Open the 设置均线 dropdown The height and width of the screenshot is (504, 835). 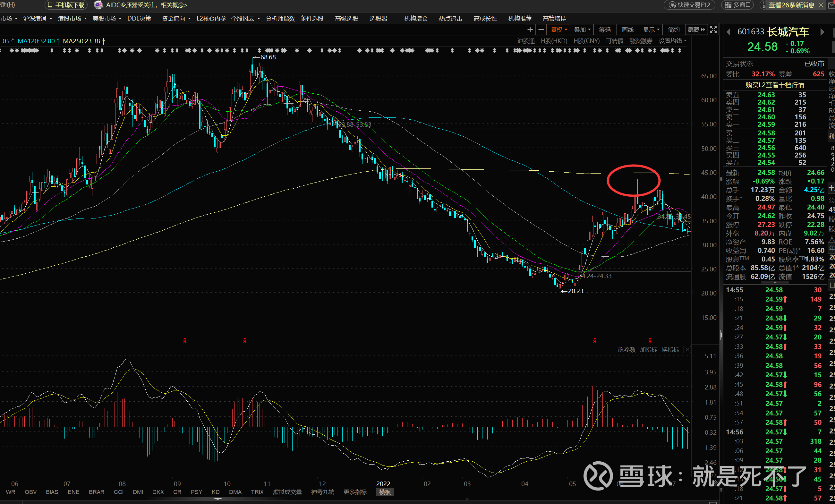point(672,41)
